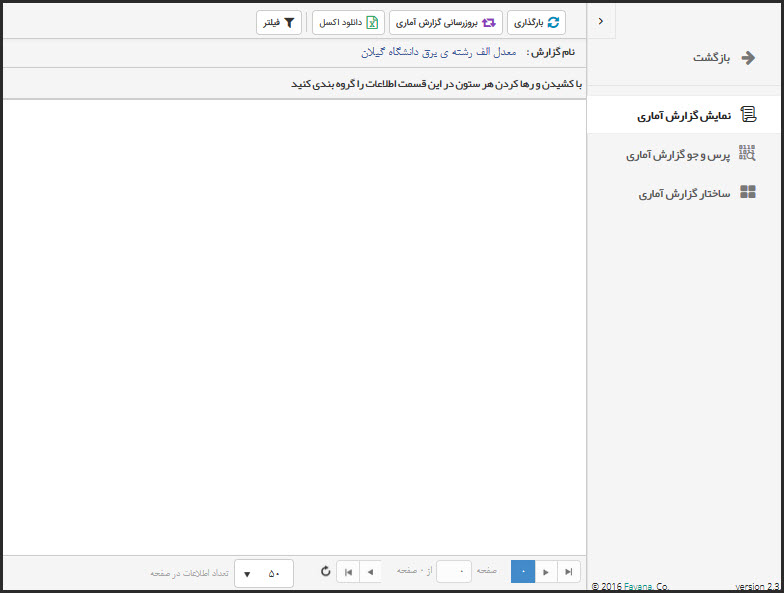Click the بارگذاری (reload) button

pyautogui.click(x=537, y=22)
